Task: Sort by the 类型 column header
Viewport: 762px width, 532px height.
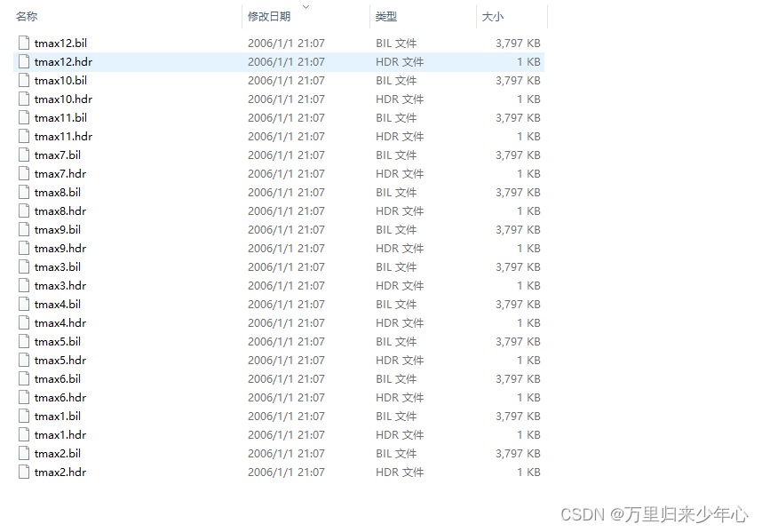Action: point(386,17)
